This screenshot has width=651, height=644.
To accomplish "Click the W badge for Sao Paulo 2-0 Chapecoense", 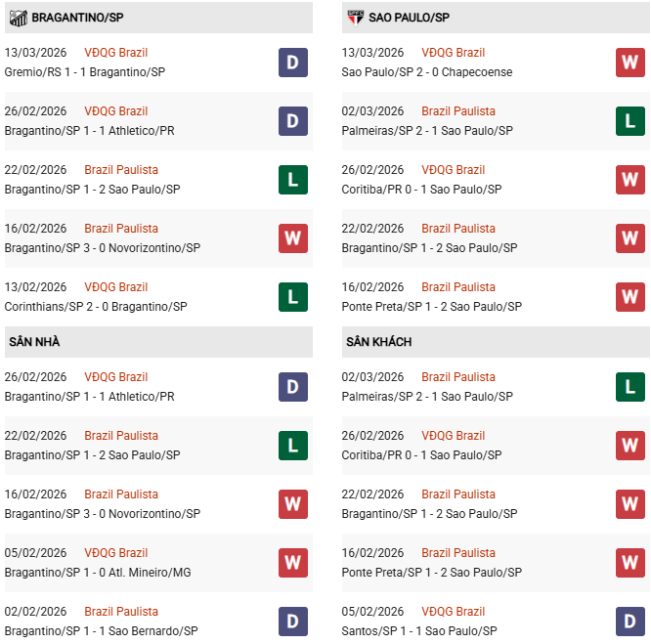I will (x=629, y=63).
